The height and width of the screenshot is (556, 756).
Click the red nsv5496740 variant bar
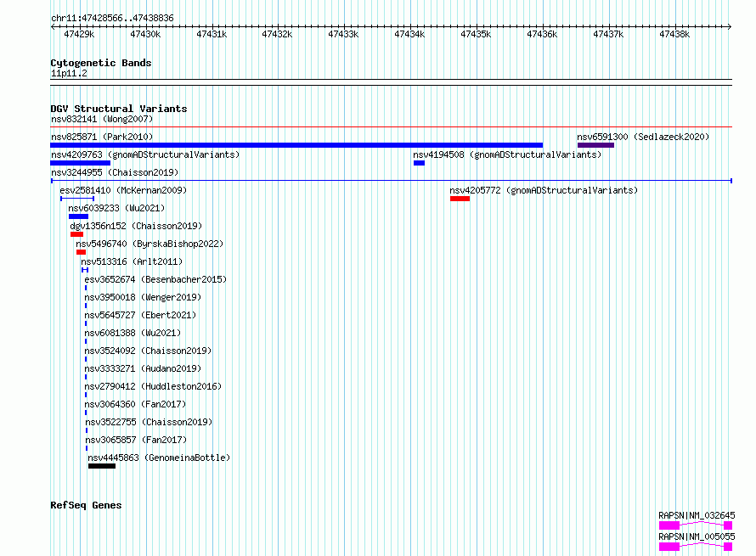tap(81, 252)
